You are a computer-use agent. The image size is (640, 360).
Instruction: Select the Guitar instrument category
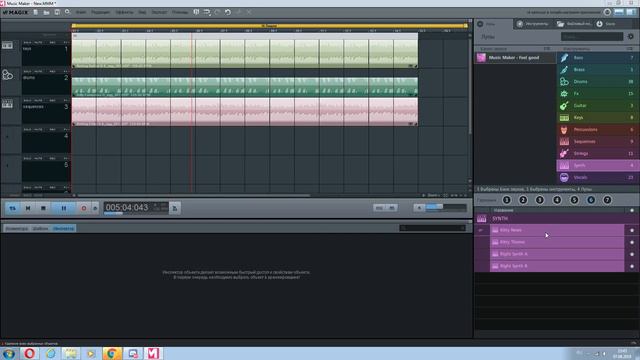(598, 106)
